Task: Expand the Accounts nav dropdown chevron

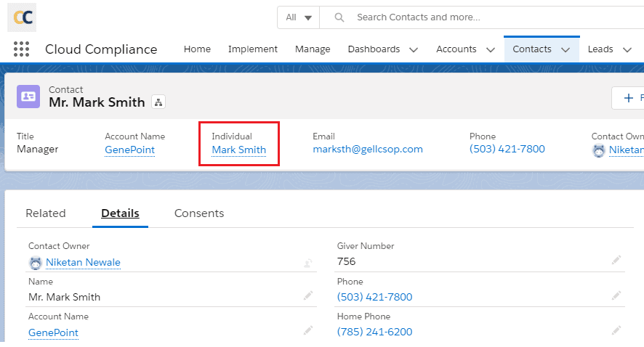Action: click(x=490, y=49)
